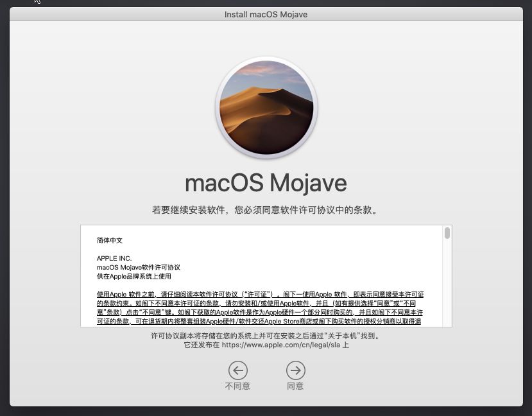Click the first underlined line starting "使用Apple 软件之前"
This screenshot has width=532, height=416.
click(x=260, y=294)
